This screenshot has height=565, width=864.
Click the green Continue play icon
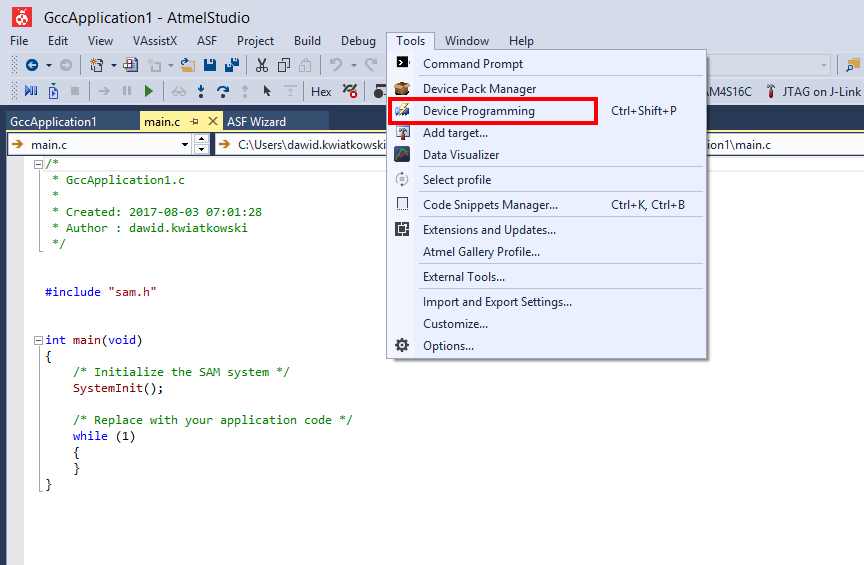tap(148, 90)
